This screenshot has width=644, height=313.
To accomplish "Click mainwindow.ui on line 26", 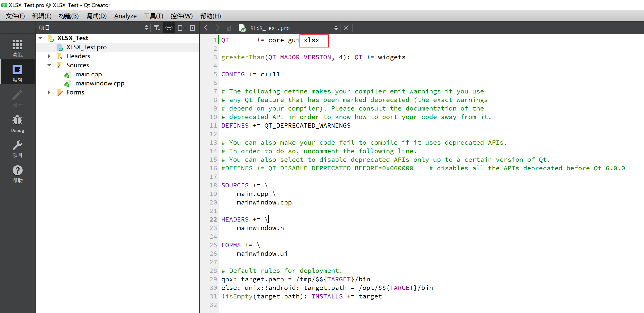I will (x=262, y=254).
